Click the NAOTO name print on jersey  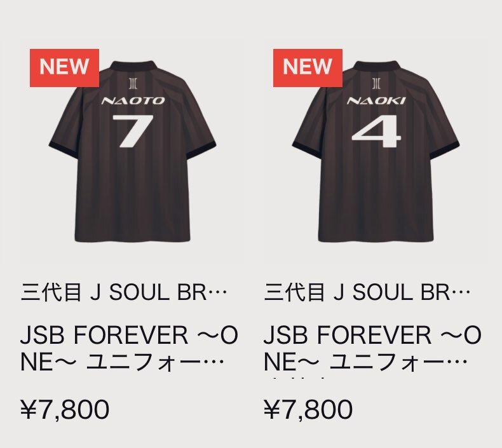[x=133, y=101]
